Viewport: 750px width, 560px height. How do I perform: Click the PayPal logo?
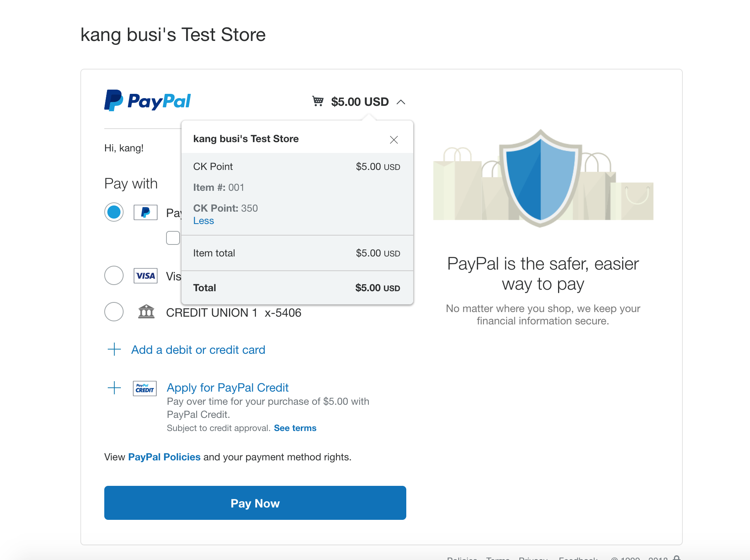click(x=148, y=101)
